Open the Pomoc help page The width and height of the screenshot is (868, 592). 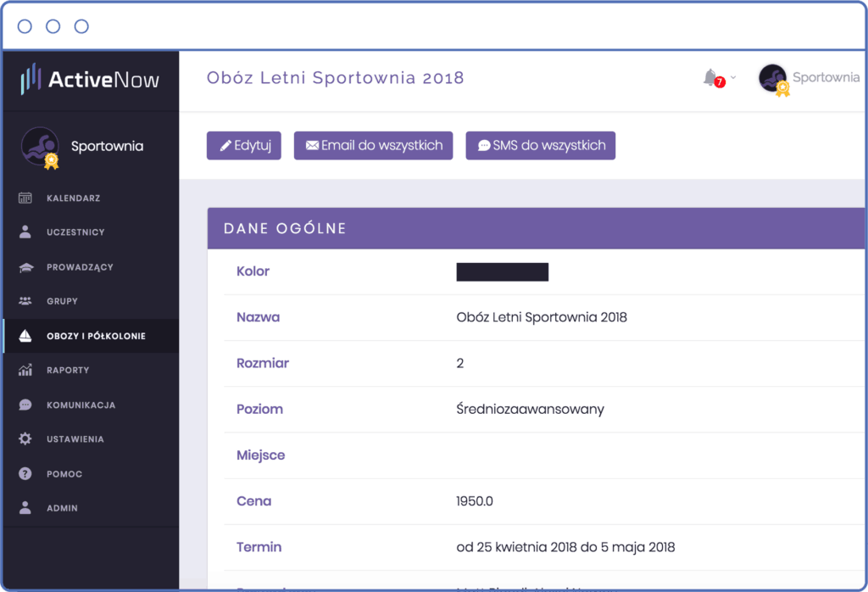pos(64,474)
